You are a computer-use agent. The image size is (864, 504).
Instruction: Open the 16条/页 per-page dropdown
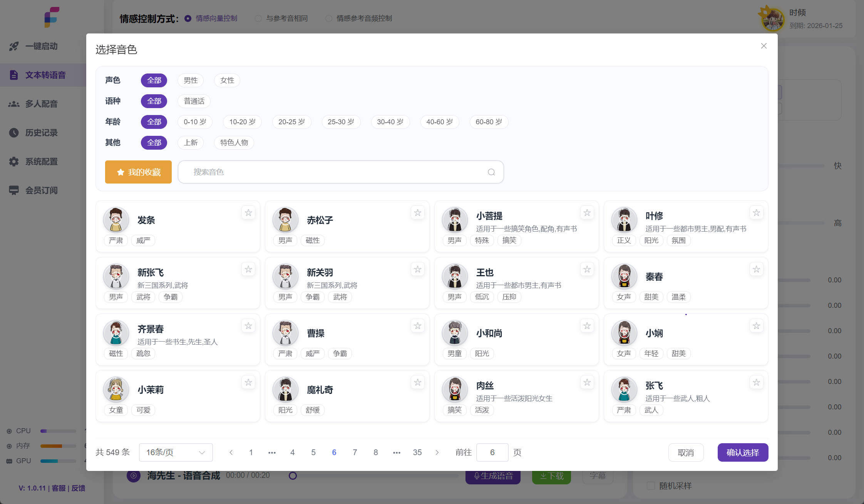click(x=176, y=452)
